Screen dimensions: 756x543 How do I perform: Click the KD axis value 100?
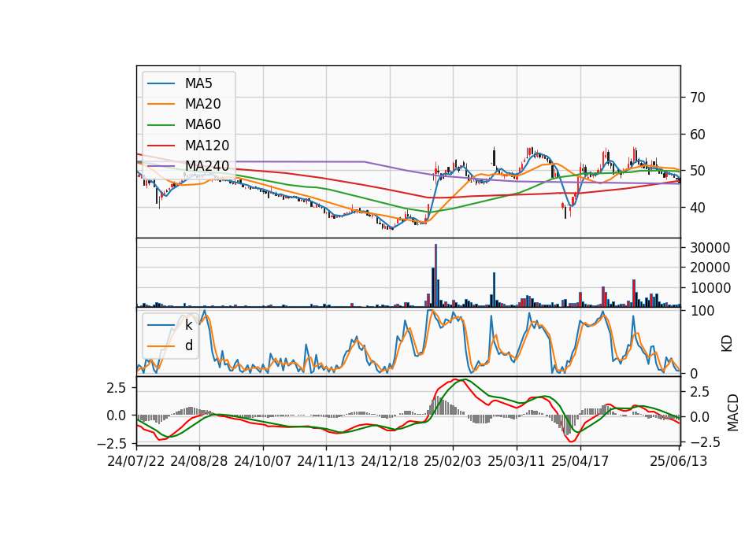(702, 311)
